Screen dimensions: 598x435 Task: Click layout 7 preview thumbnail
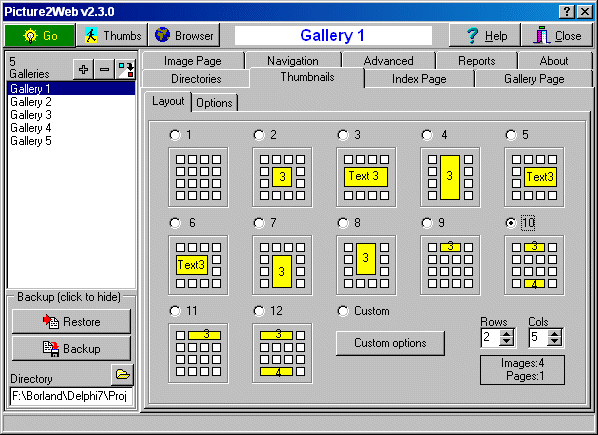coord(282,265)
